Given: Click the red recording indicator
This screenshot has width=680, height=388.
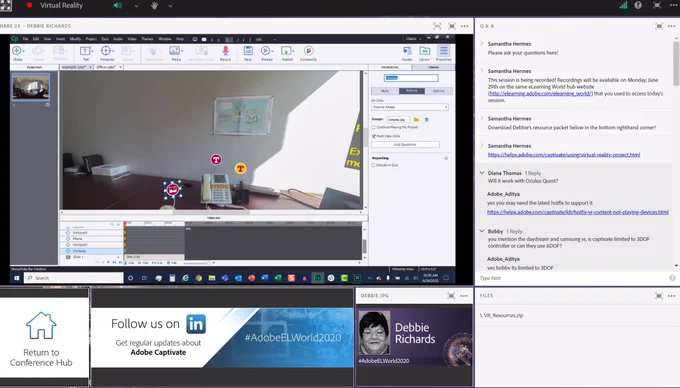Looking at the screenshot, I should pos(29,5).
